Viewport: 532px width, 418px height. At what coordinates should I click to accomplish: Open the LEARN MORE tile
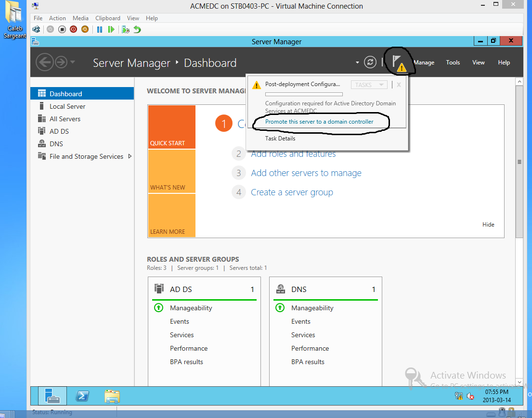click(x=172, y=215)
